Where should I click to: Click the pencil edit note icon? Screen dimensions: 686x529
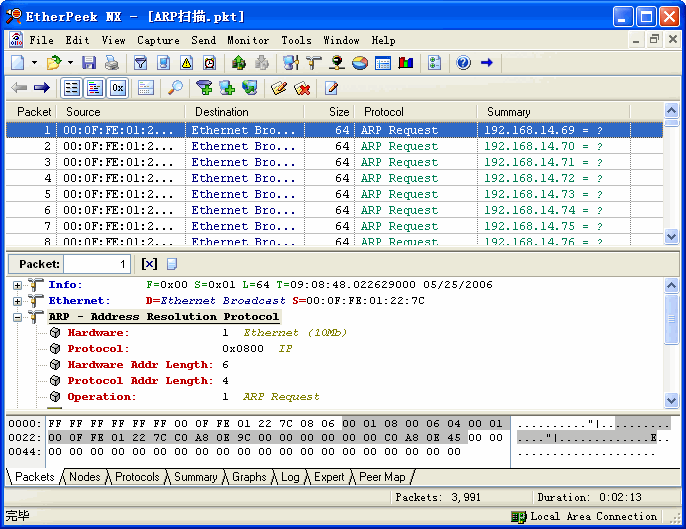279,88
